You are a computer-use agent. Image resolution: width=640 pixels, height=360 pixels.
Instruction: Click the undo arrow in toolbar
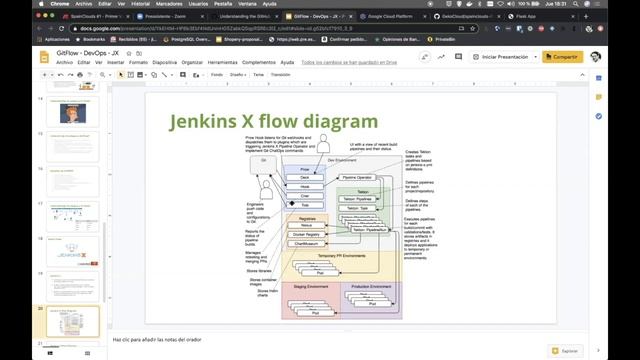(60, 75)
